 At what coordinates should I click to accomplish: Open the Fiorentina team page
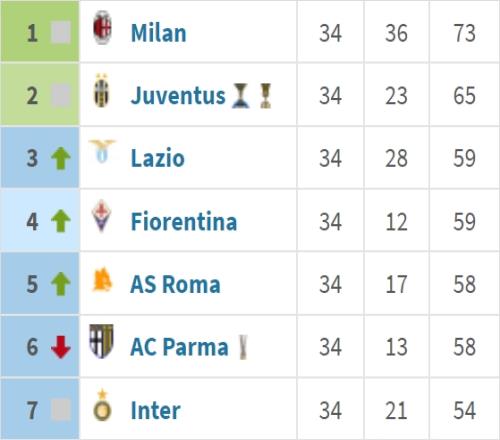pos(184,221)
